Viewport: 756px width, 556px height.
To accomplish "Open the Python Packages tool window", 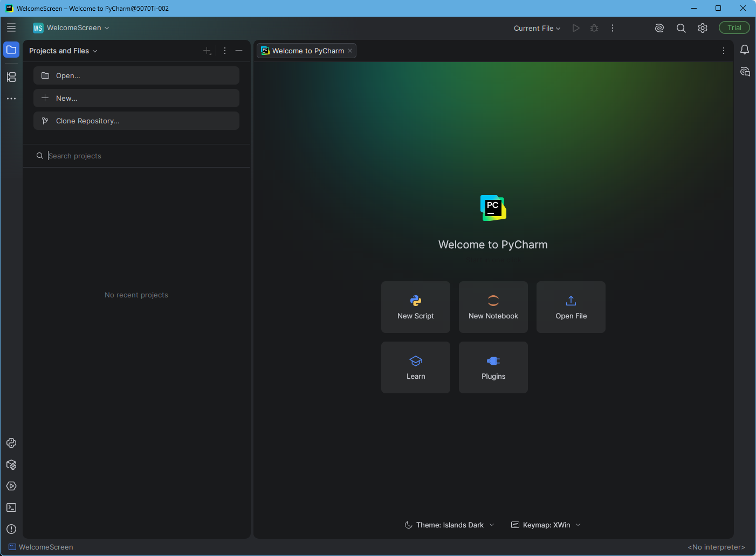I will 11,464.
